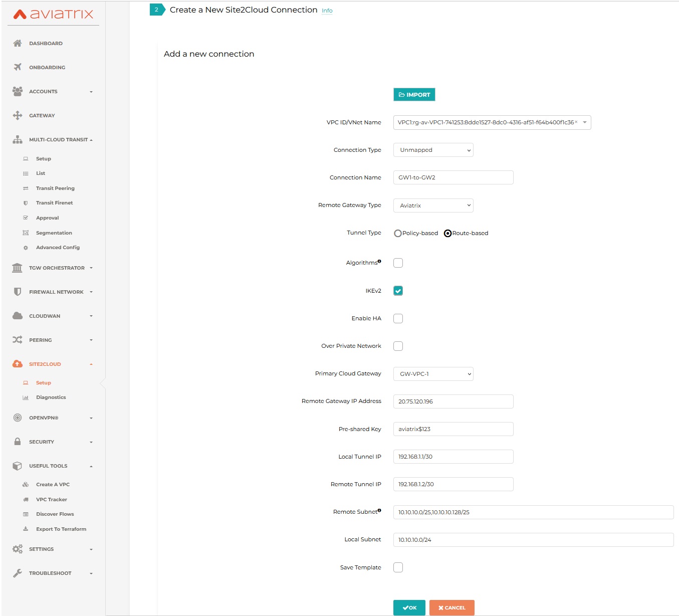Expand the Firewall Network menu arrow

coord(91,292)
